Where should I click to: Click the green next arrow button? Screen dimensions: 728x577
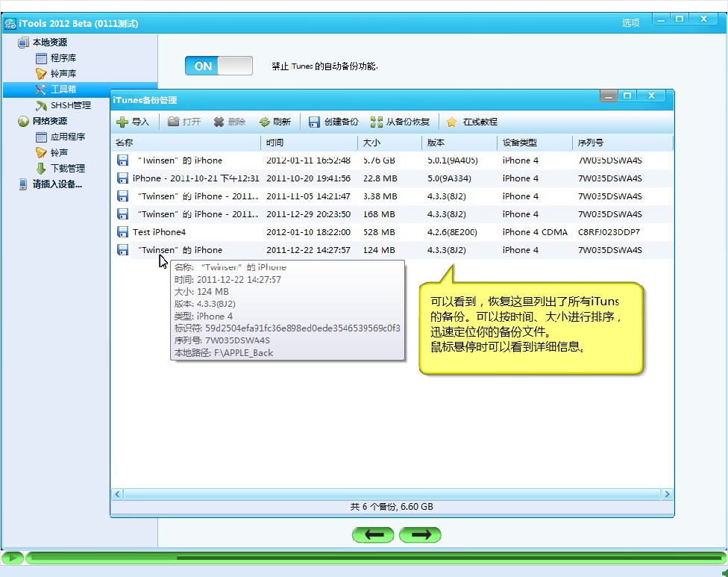(420, 534)
